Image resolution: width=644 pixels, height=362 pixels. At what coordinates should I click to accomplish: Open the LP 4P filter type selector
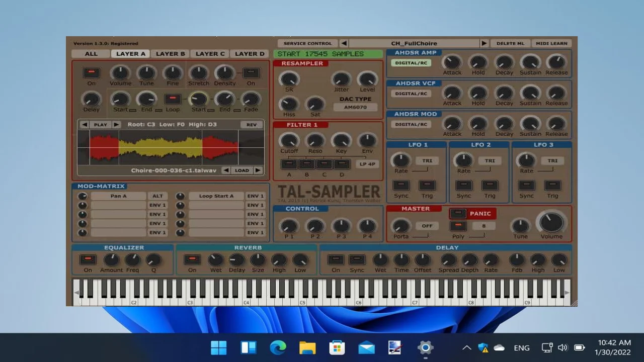pos(367,164)
